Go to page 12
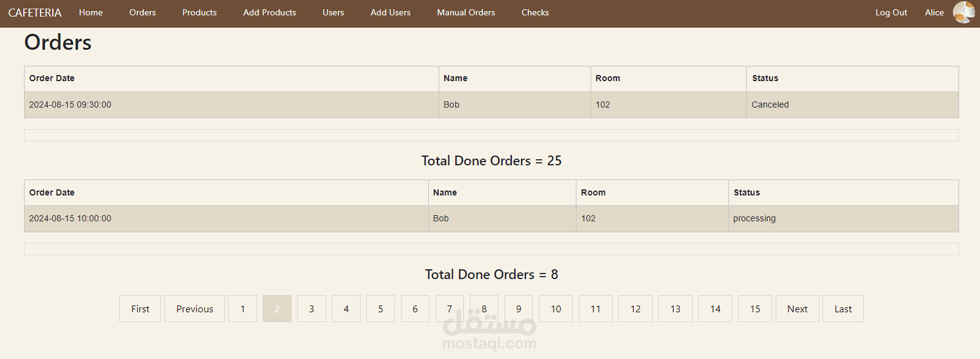The width and height of the screenshot is (980, 359). point(635,309)
